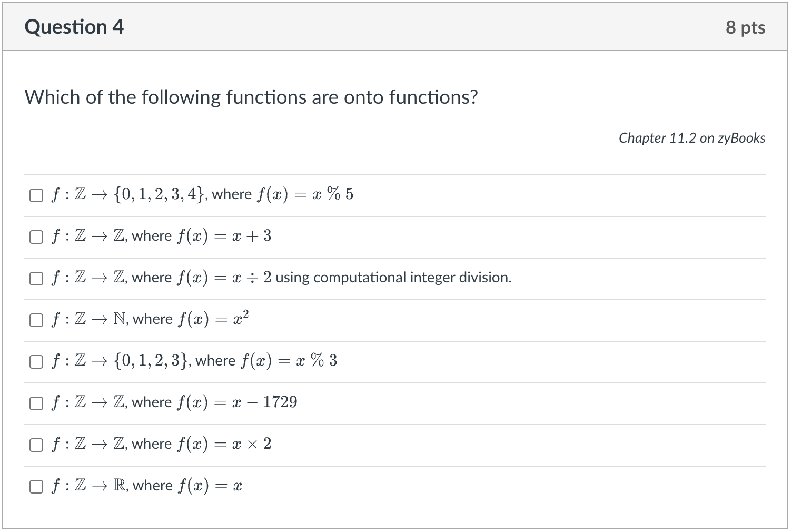791x532 pixels.
Task: Check the option f(x) = x % 5
Action: (x=36, y=195)
